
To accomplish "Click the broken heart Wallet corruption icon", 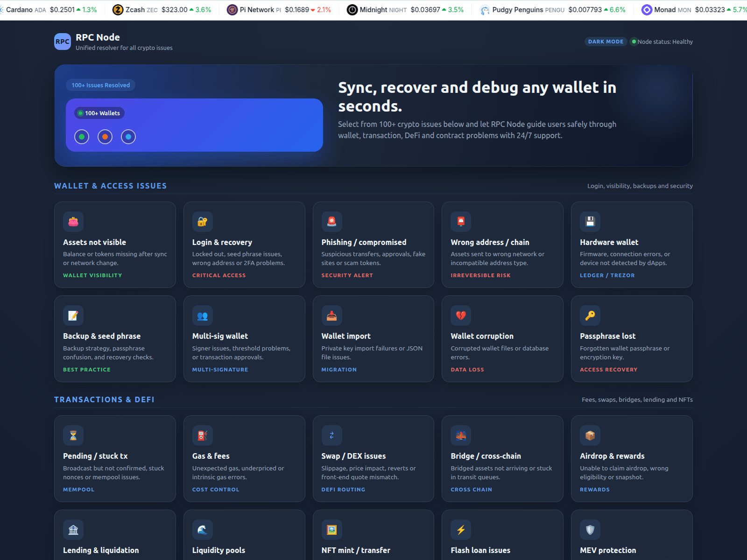I will click(x=461, y=316).
